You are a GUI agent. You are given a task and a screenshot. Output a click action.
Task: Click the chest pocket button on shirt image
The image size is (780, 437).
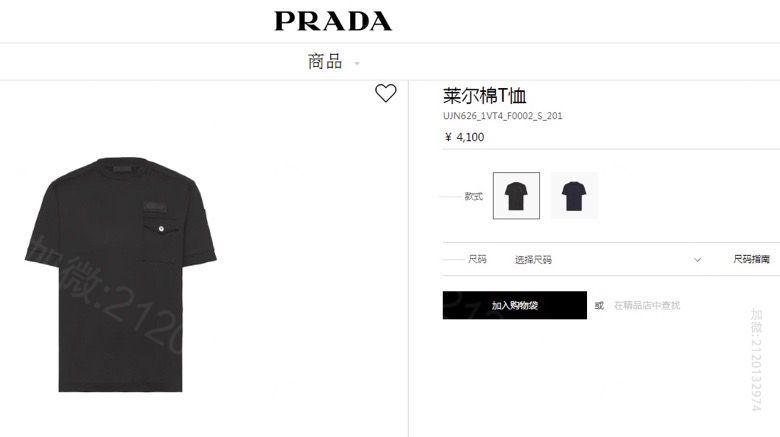tap(161, 229)
